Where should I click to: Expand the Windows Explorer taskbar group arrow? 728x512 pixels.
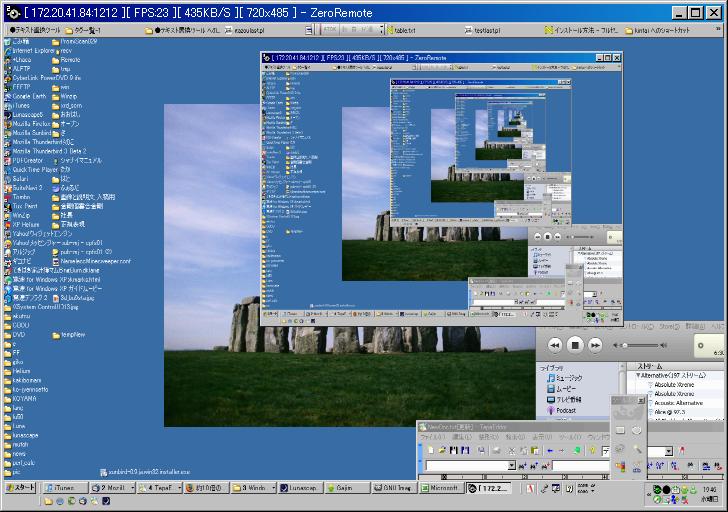(x=273, y=488)
